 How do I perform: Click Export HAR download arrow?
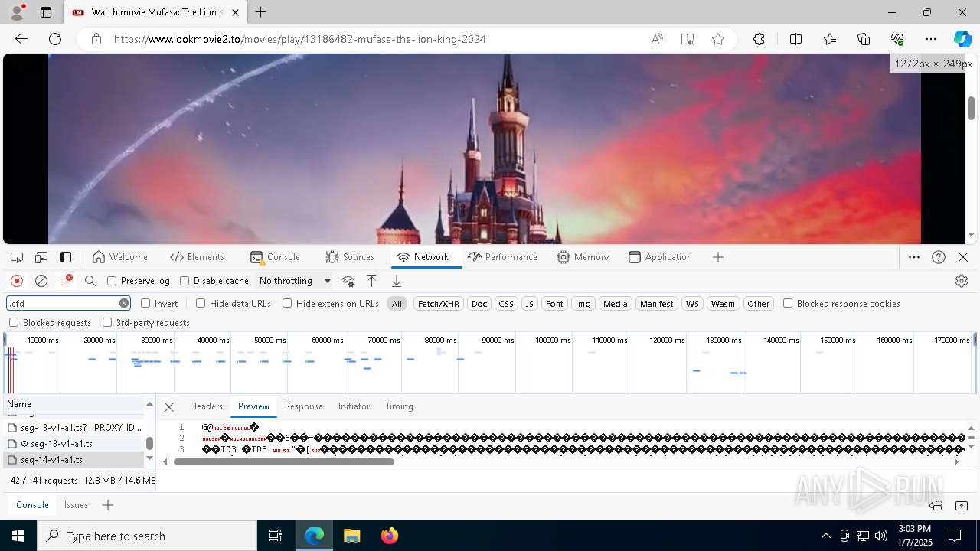click(x=397, y=281)
